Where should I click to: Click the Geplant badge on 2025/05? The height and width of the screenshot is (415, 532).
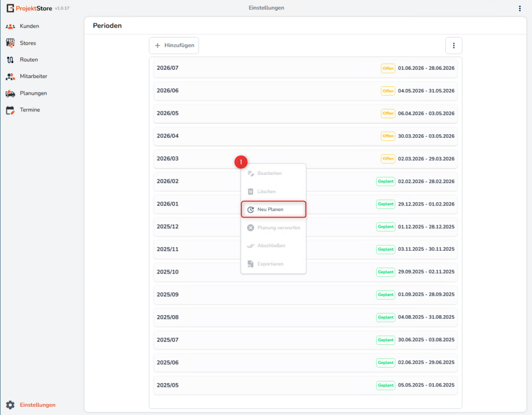pyautogui.click(x=385, y=385)
